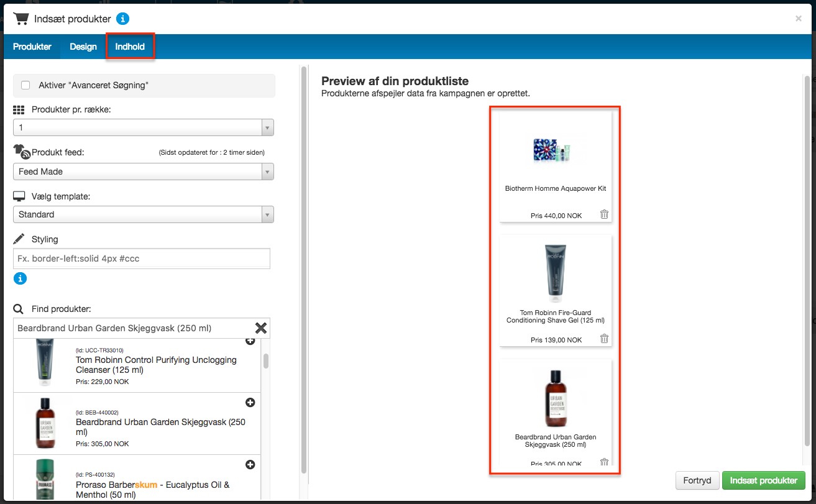Open the Feed Made product feed dropdown
Viewport: 816px width, 504px height.
[x=144, y=172]
